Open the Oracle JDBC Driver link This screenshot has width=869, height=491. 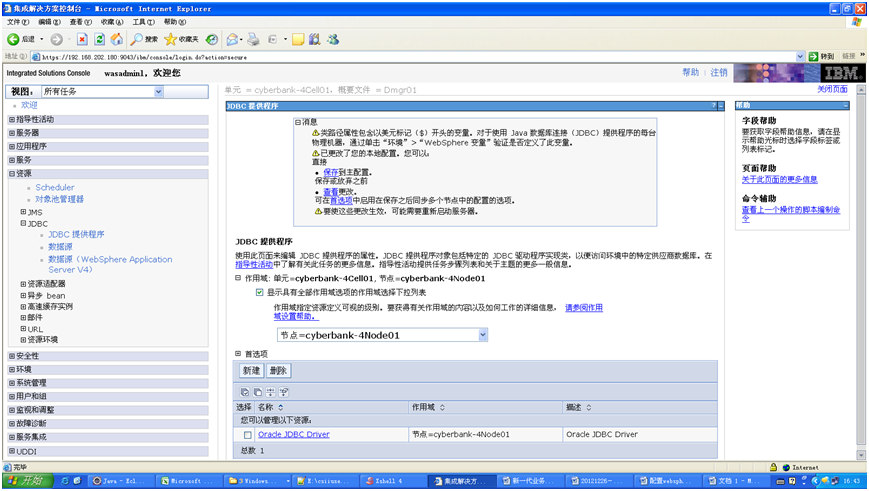click(x=294, y=435)
